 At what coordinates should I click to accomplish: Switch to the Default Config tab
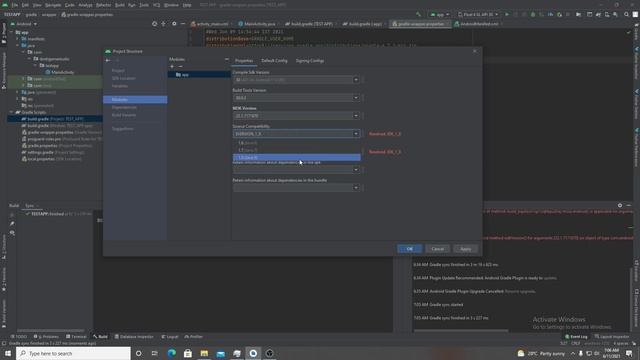[274, 60]
